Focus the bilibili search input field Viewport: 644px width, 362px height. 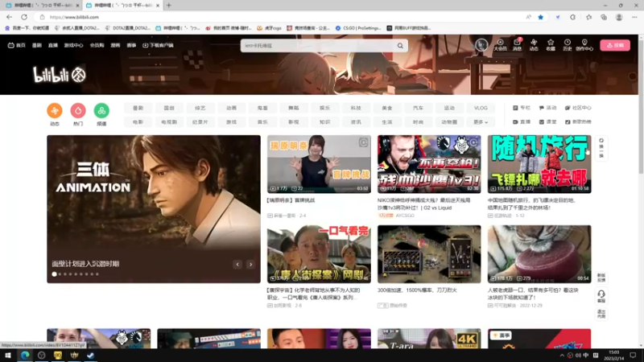click(x=317, y=46)
